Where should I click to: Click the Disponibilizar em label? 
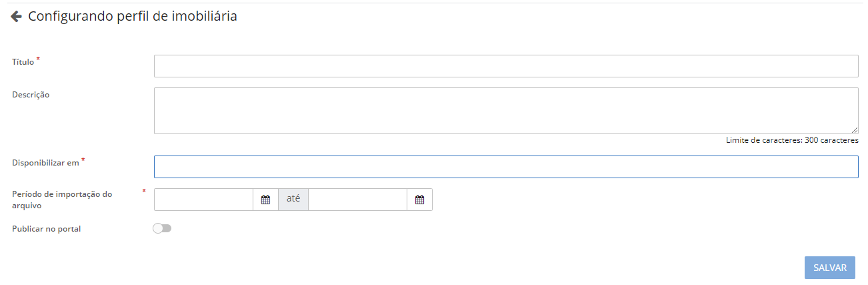(45, 162)
